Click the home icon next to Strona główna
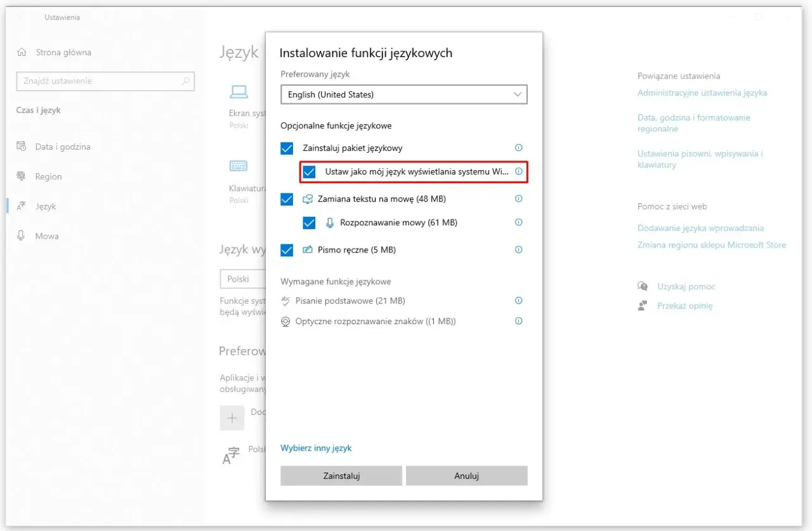 click(22, 52)
